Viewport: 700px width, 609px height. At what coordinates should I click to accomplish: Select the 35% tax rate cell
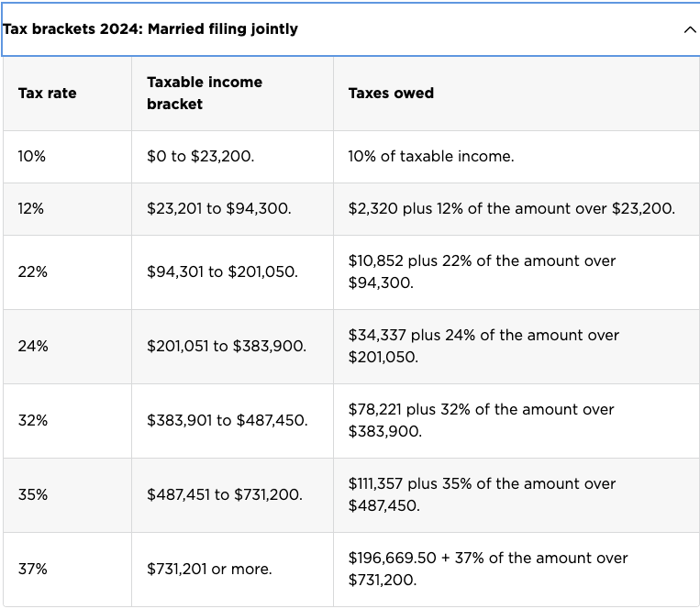tap(67, 495)
